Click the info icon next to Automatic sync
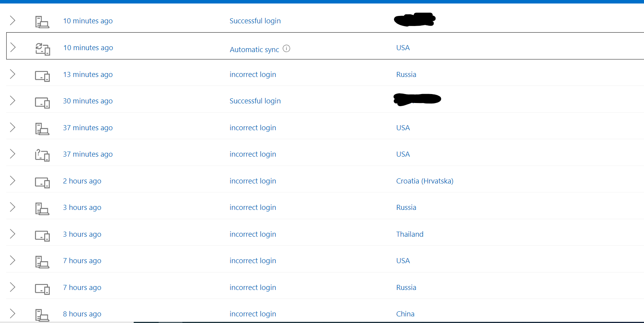 point(287,49)
